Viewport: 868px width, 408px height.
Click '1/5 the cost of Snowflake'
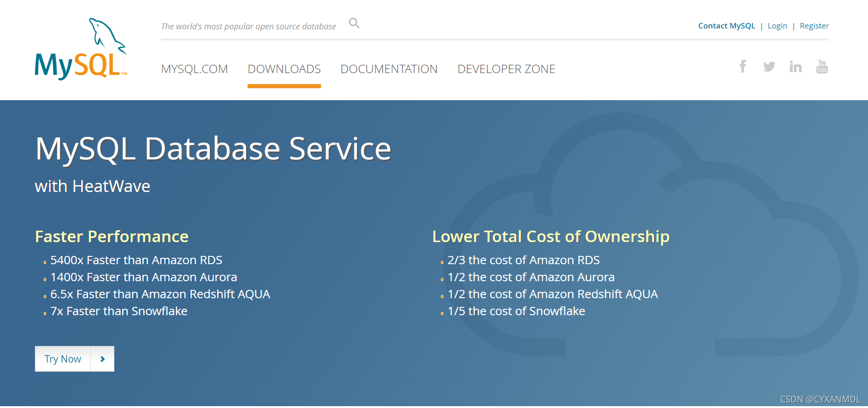click(x=516, y=311)
